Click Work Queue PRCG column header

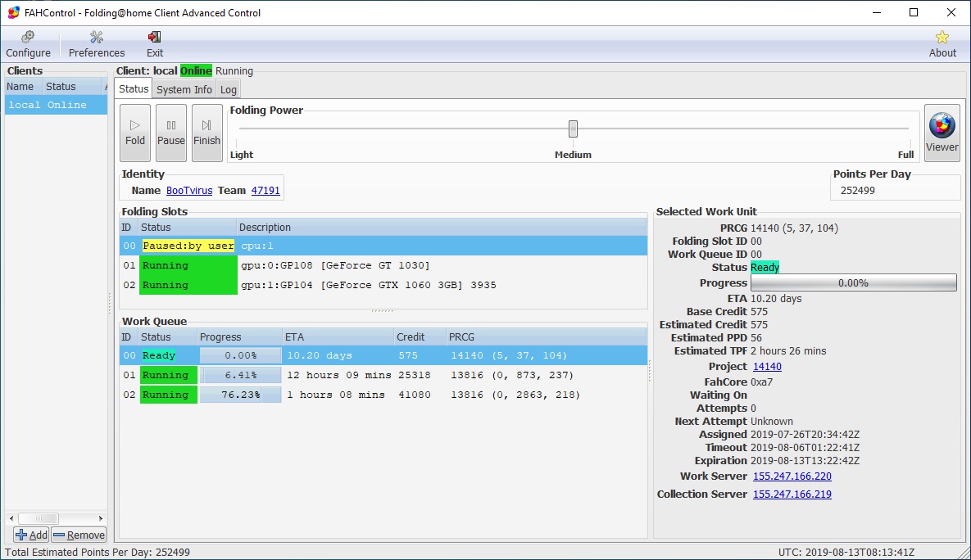coord(547,336)
